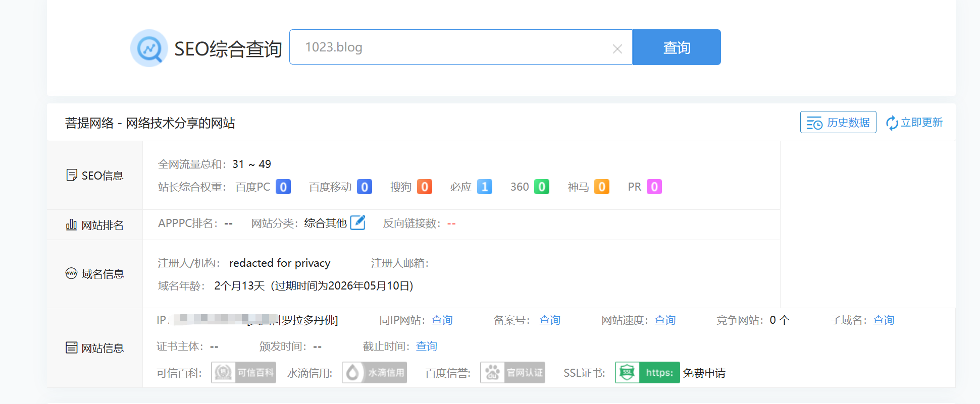The width and height of the screenshot is (980, 404).
Task: Click the edit pencil icon beside 综合其他
Action: click(357, 222)
